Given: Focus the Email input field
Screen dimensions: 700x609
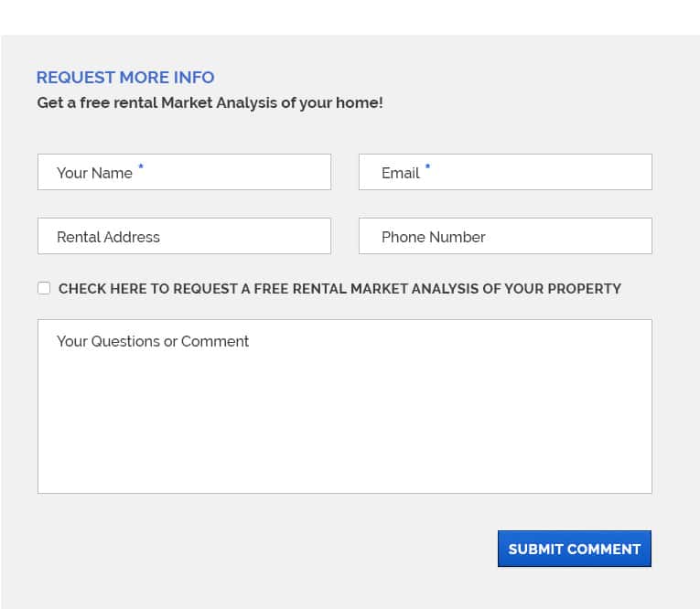Looking at the screenshot, I should click(505, 172).
